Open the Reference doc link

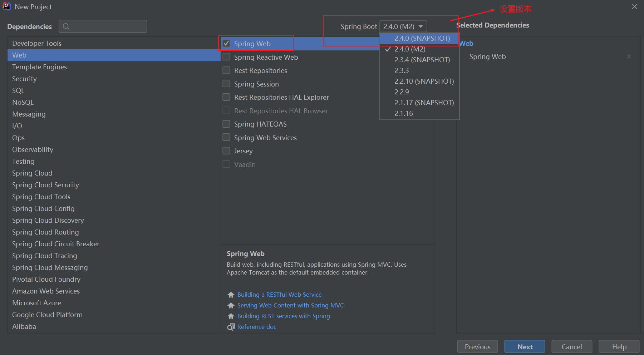tap(257, 327)
